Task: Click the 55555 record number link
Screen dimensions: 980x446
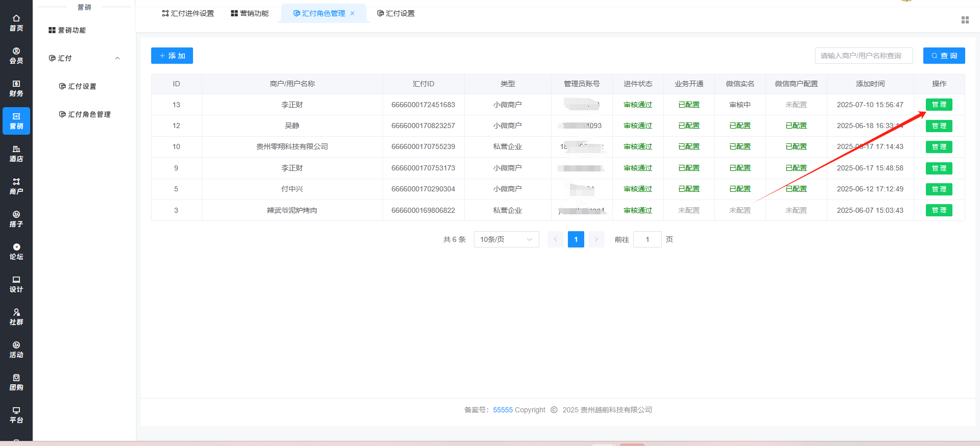Action: [x=503, y=410]
